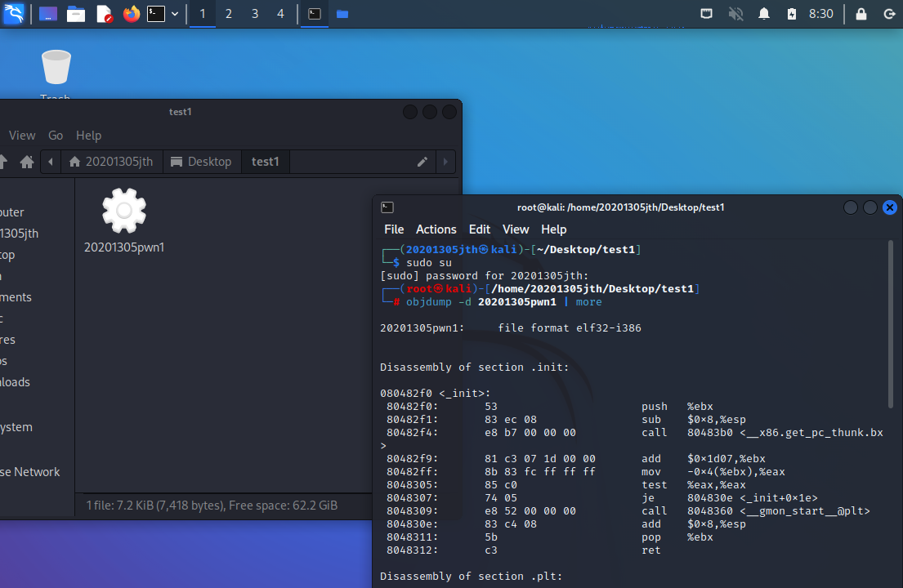Image resolution: width=903 pixels, height=588 pixels.
Task: Click the terminal vertical scrollbar
Action: click(x=891, y=325)
